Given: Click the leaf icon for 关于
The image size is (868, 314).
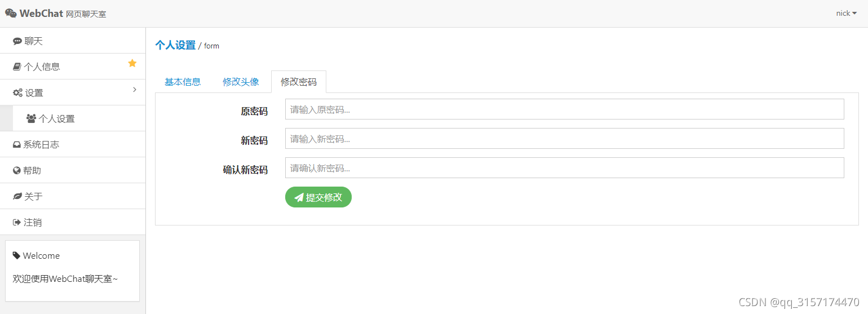Looking at the screenshot, I should point(17,196).
